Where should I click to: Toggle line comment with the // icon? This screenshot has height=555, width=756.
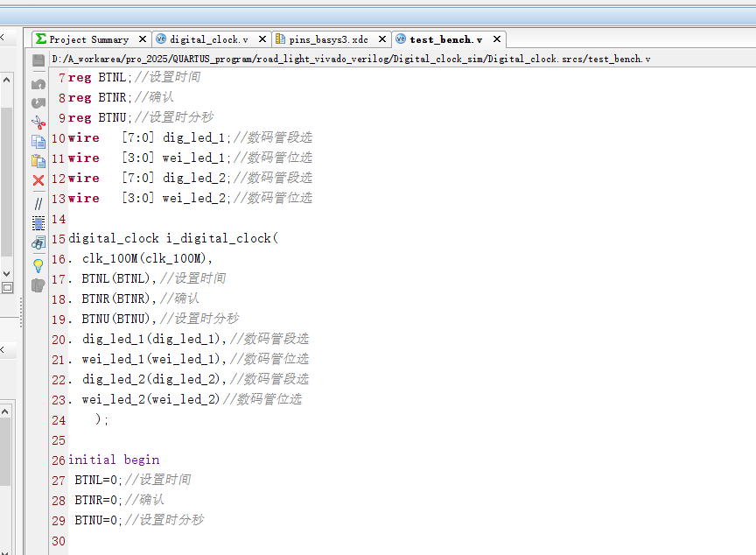[x=38, y=203]
